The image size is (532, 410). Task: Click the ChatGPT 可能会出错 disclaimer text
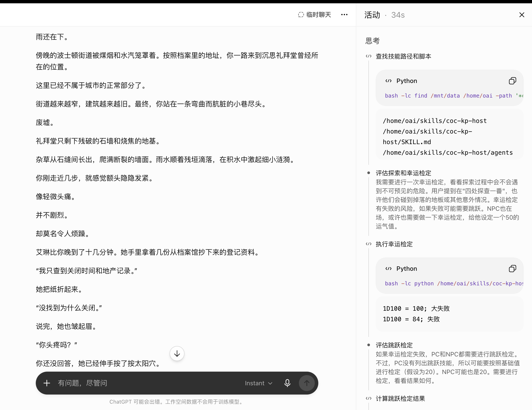tap(177, 402)
